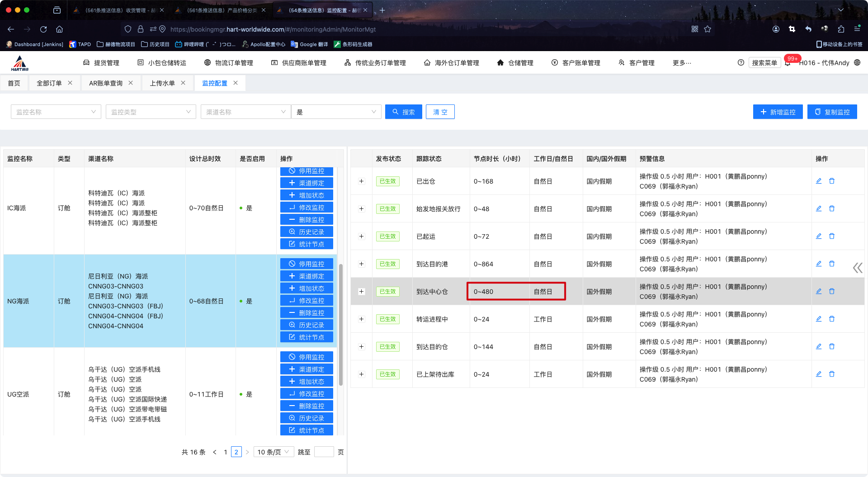Click the notification bell icon
This screenshot has height=477, width=868.
[x=788, y=63]
